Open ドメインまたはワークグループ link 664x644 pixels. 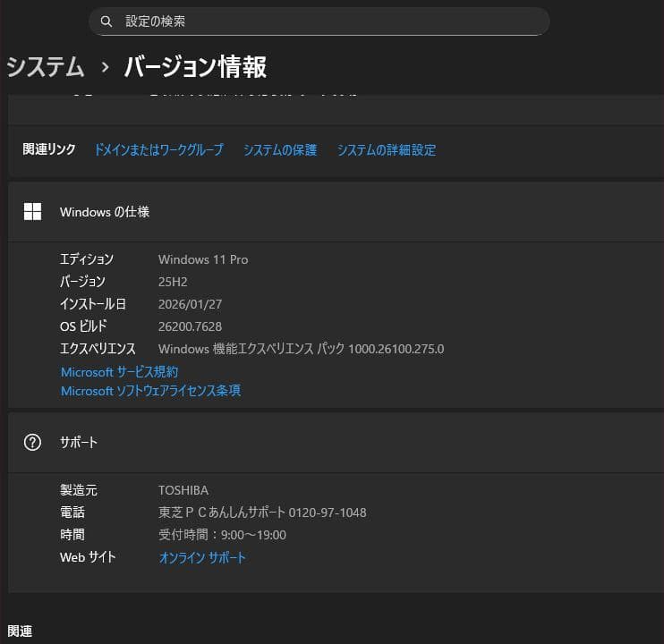click(x=158, y=150)
